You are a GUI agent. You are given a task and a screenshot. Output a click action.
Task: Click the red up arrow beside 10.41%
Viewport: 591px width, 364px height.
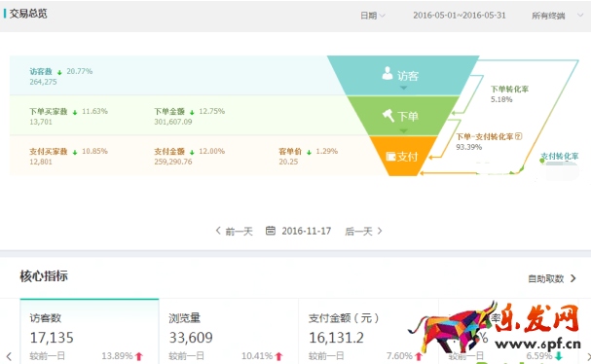[x=278, y=356]
